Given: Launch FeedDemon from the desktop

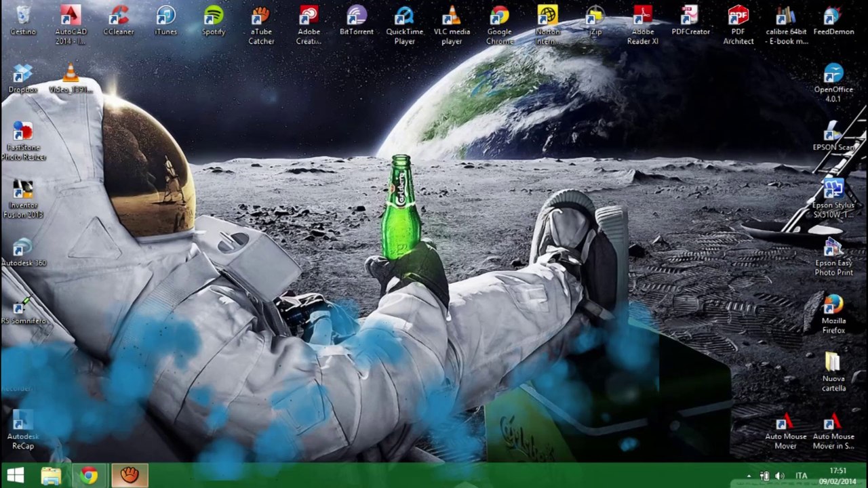Looking at the screenshot, I should (833, 20).
